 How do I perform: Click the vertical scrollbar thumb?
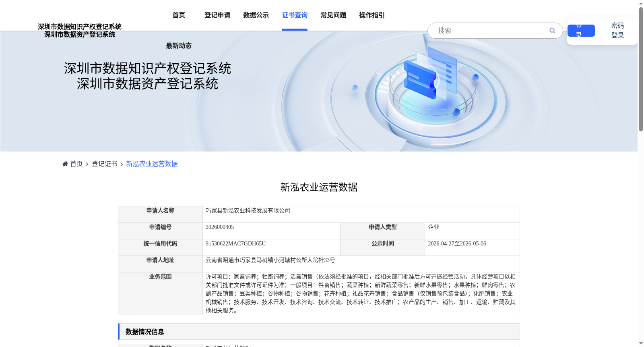641,69
